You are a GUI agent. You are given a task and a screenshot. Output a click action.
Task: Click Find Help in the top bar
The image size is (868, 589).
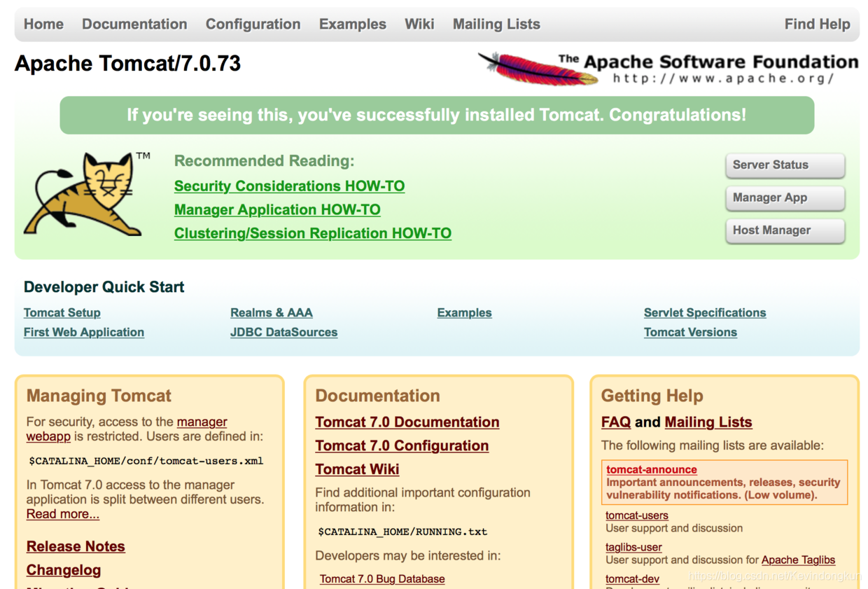click(817, 24)
